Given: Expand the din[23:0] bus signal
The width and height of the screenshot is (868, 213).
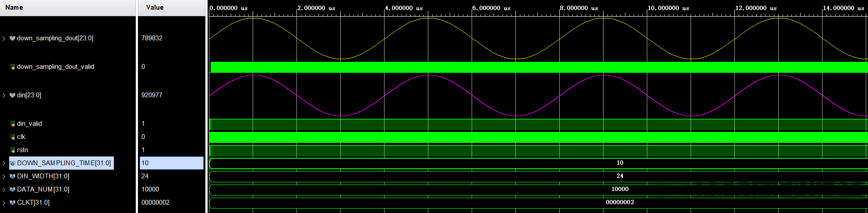Looking at the screenshot, I should click(x=4, y=96).
